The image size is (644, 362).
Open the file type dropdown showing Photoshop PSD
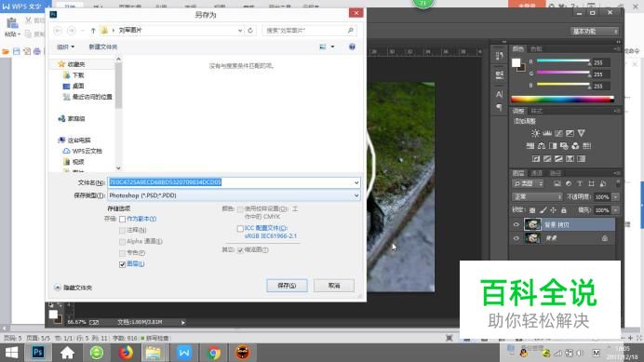pyautogui.click(x=235, y=195)
